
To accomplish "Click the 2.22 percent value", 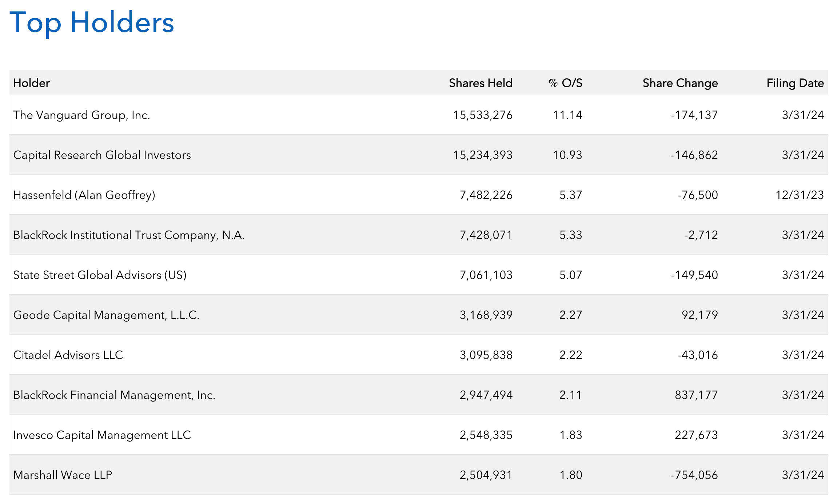I will point(571,355).
